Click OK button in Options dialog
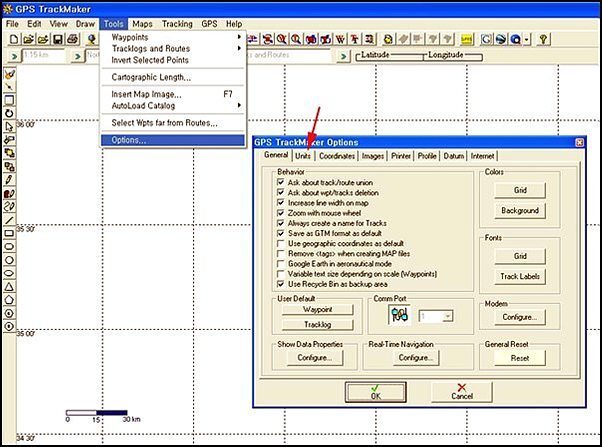Screen dimensions: 602x447 (375, 392)
